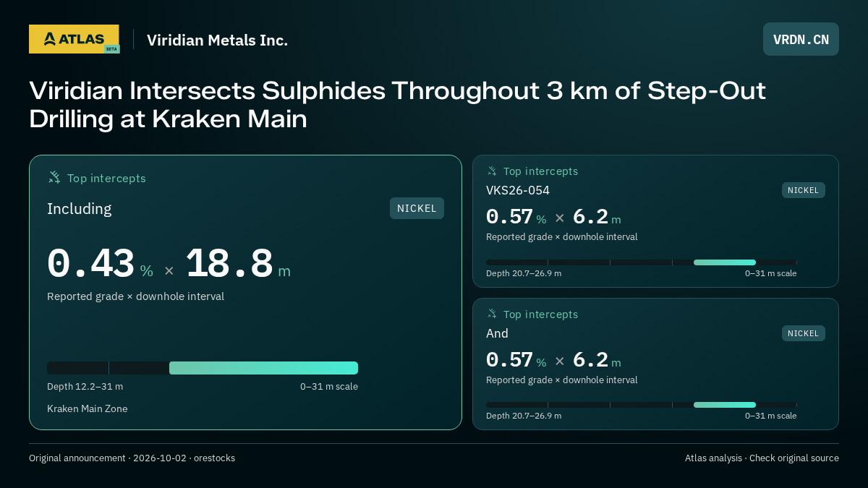
Task: Click the depth bar for 12.2–31 m
Action: (x=203, y=368)
